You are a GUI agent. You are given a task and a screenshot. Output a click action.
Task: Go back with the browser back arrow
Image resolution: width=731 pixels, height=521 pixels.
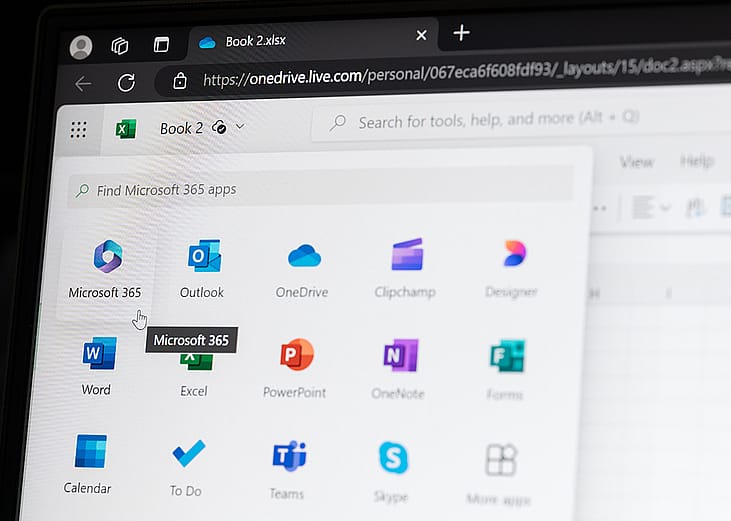coord(83,84)
